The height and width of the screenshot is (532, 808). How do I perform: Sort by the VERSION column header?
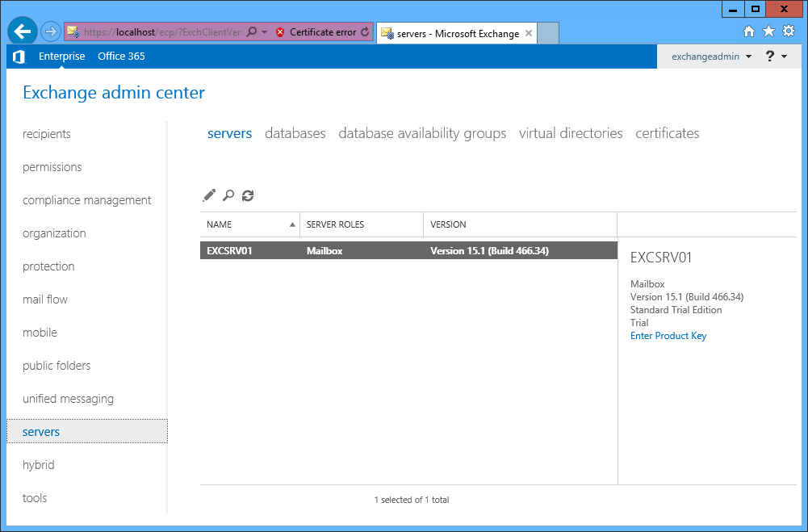pyautogui.click(x=521, y=224)
